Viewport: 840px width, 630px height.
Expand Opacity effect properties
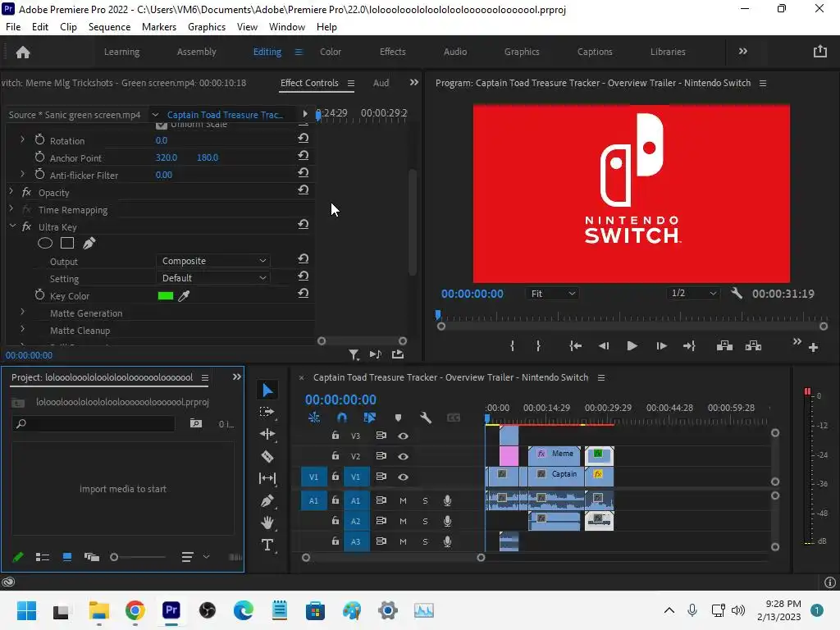pos(11,190)
